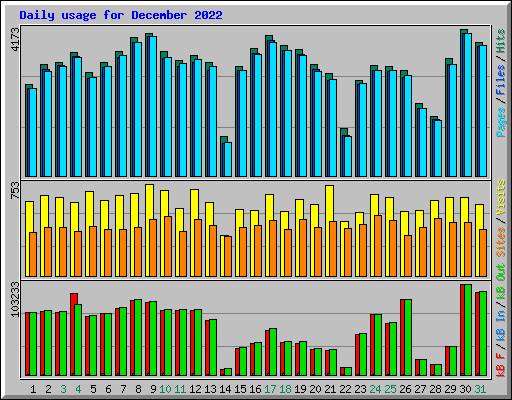Click day label 21 on the x-axis
512x400 pixels.
click(330, 389)
